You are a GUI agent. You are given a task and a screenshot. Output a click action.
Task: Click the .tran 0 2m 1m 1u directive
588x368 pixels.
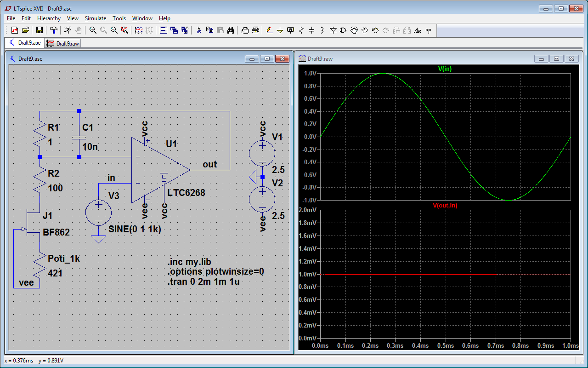pos(204,281)
